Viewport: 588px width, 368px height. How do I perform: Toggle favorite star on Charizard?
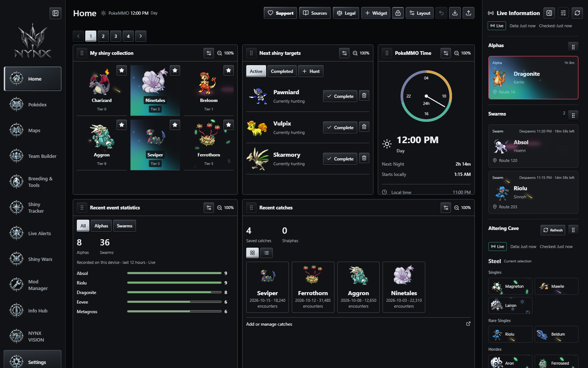[x=122, y=70]
